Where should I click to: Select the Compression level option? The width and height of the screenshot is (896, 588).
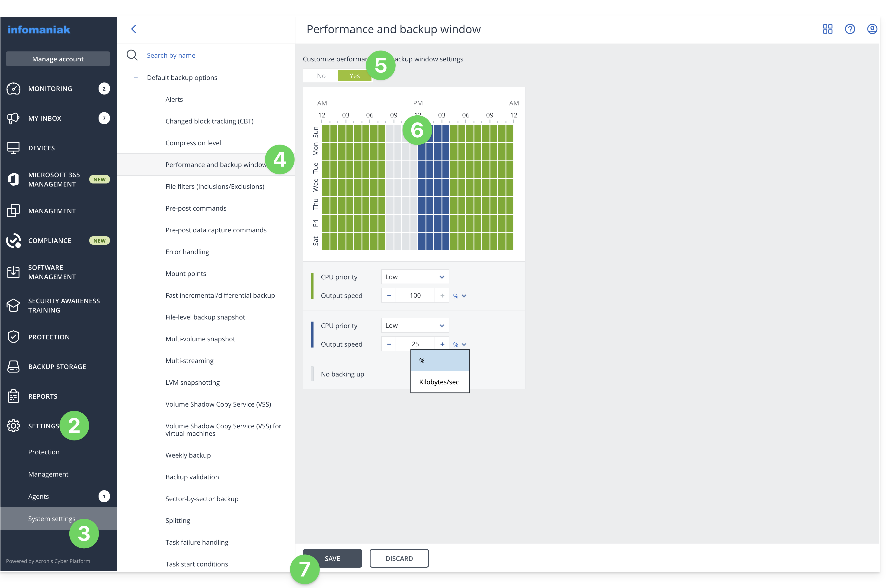193,143
